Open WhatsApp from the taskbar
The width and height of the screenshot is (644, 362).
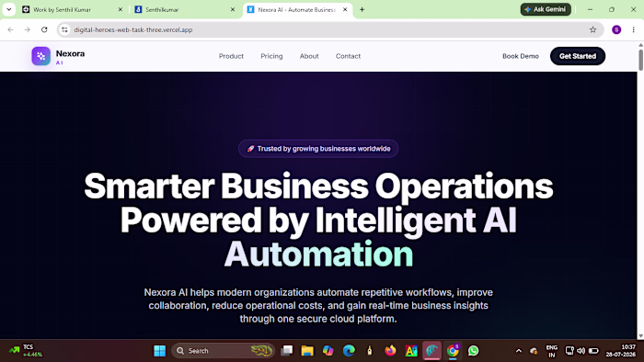[x=473, y=351]
